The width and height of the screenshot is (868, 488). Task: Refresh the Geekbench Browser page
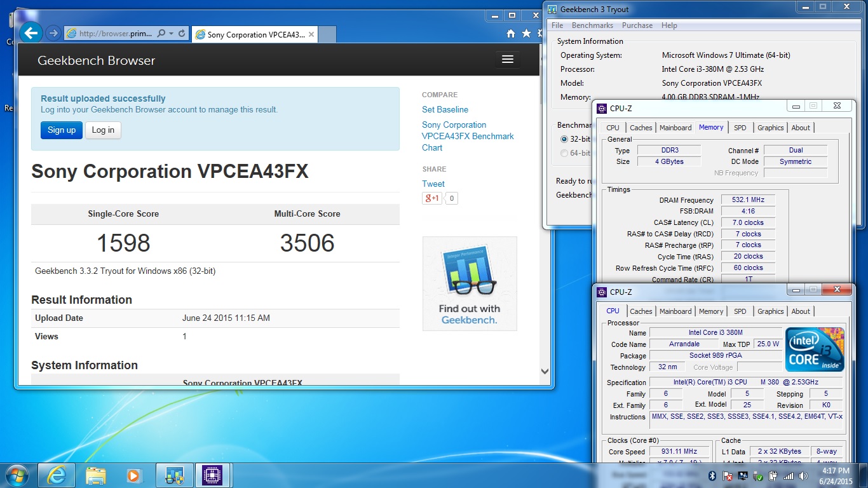coord(182,34)
